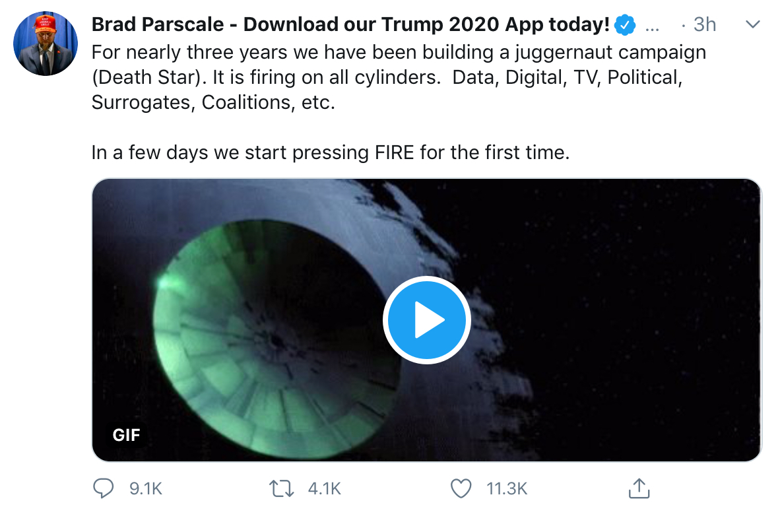
Task: Like the tweet with the heart icon
Action: coord(461,488)
